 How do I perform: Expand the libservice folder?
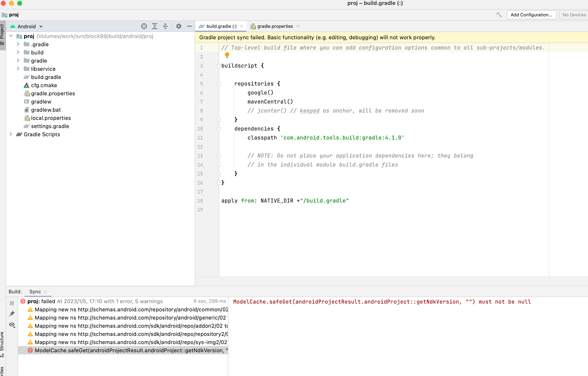18,69
